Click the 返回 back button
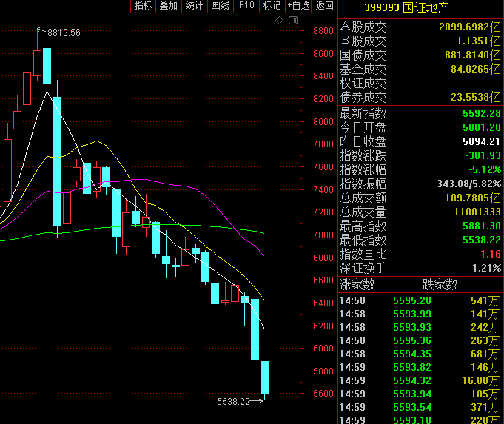 click(x=324, y=6)
